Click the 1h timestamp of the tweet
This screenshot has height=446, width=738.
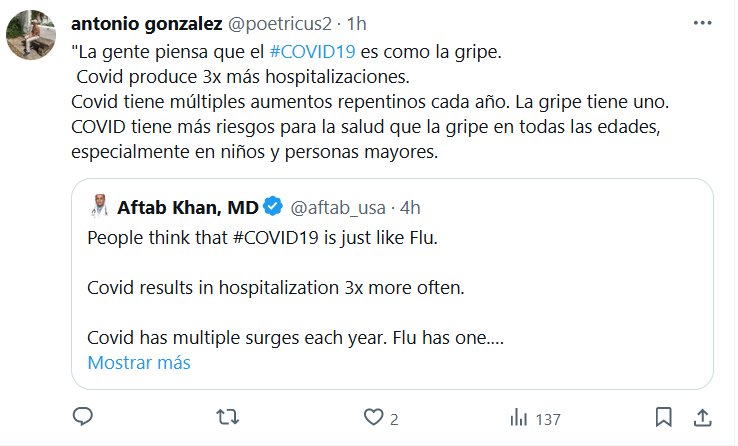(357, 22)
